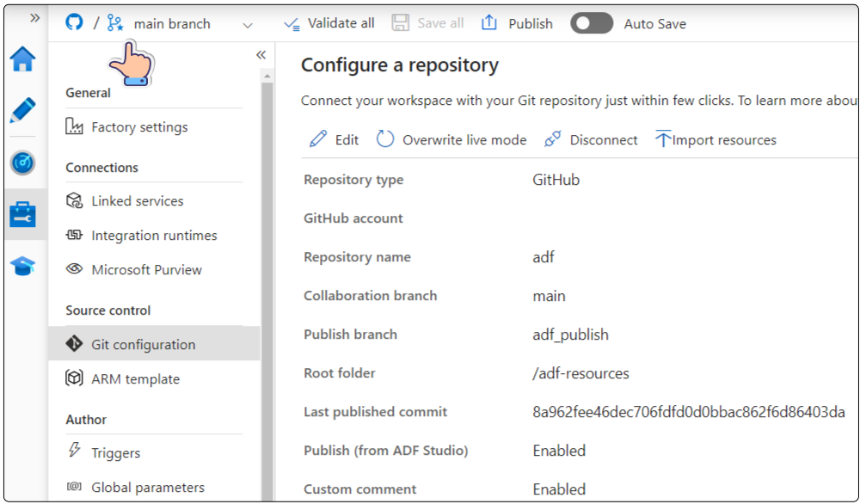
Task: Collapse the Manage side panel
Action: tap(261, 55)
